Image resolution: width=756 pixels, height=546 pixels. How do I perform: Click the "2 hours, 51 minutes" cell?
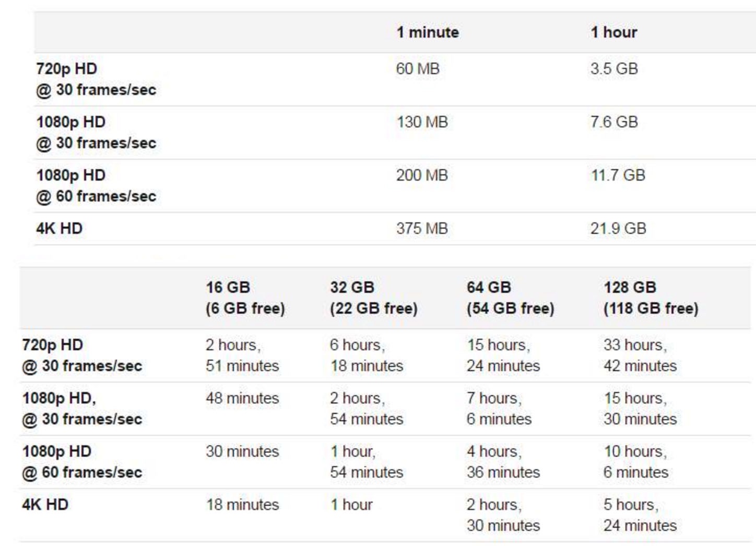242,355
